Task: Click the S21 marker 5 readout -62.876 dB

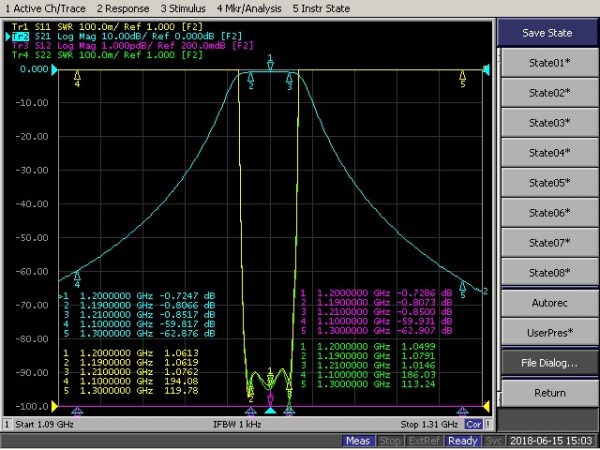Action: click(x=187, y=333)
